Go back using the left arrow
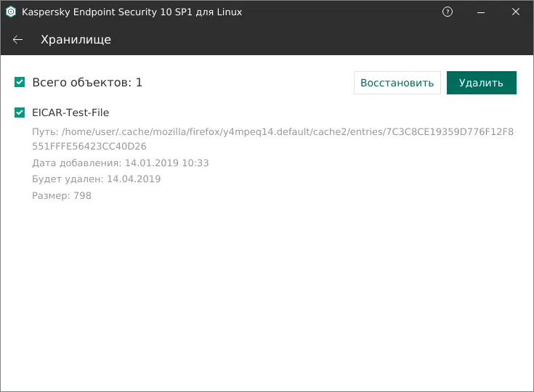The height and width of the screenshot is (392, 534). click(18, 39)
